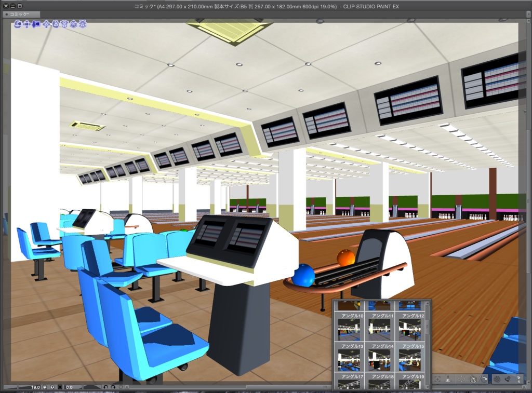Click the angle preset list scroll down arrow
The width and height of the screenshot is (532, 393).
428,387
